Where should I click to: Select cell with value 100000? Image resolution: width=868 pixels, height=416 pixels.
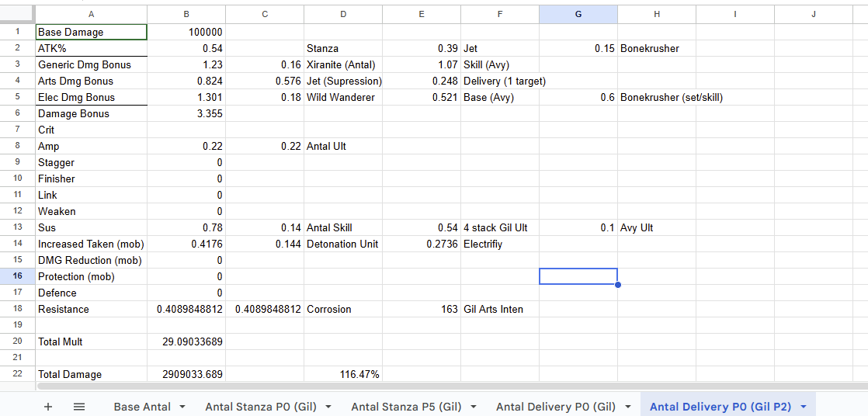click(186, 32)
